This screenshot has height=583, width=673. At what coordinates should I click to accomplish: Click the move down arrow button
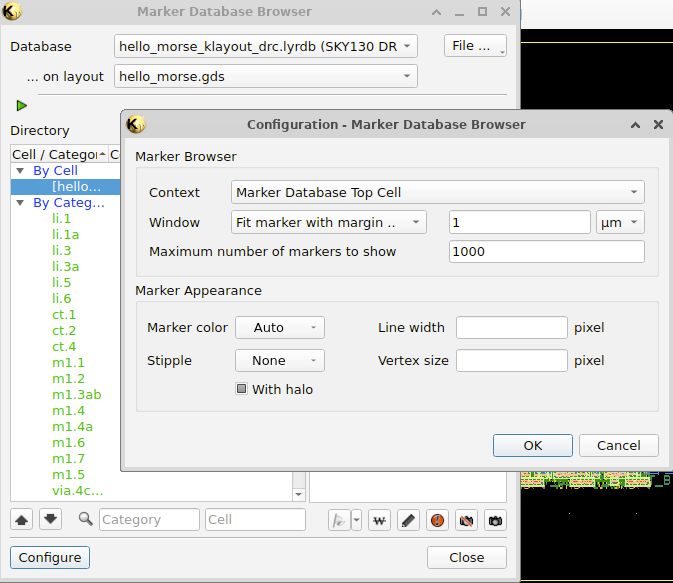point(51,519)
